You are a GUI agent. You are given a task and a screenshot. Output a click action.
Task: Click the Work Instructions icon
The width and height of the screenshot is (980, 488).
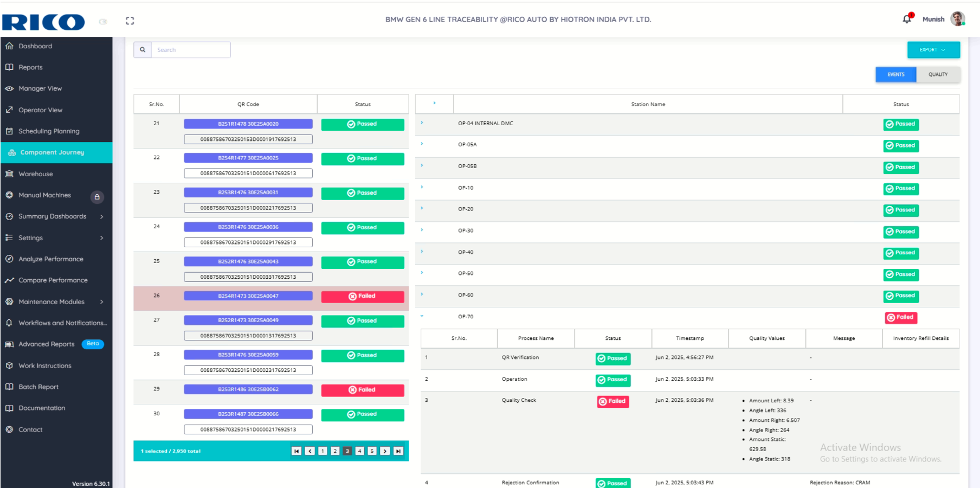coord(9,366)
